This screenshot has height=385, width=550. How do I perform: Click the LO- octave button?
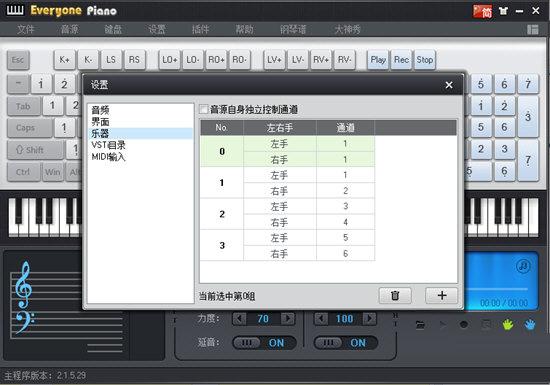click(x=193, y=60)
